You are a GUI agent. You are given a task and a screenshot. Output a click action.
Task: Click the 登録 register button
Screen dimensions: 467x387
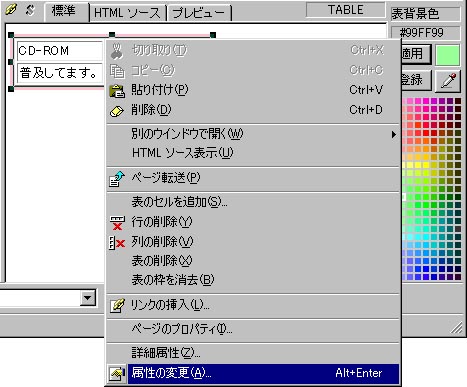[x=416, y=80]
